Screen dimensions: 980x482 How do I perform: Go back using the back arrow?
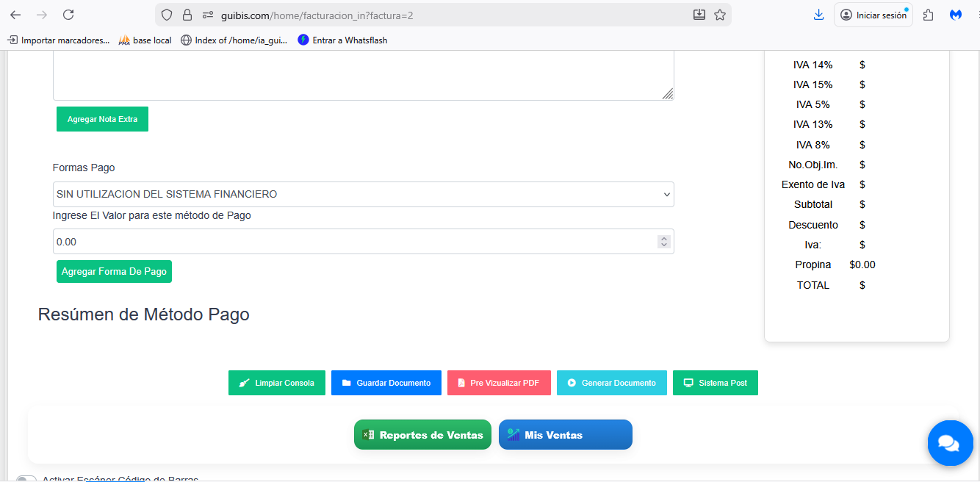point(15,15)
